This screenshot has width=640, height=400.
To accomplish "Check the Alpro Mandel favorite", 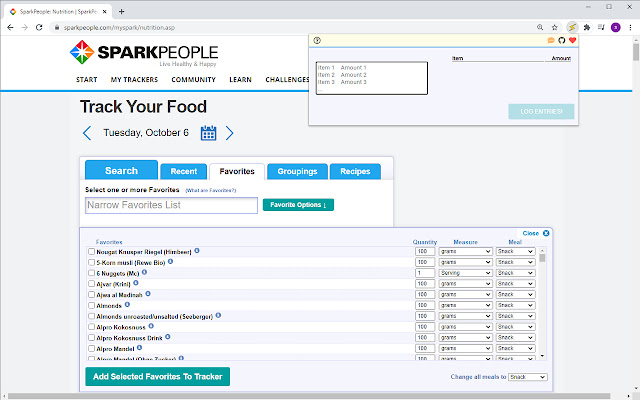I will click(x=91, y=349).
